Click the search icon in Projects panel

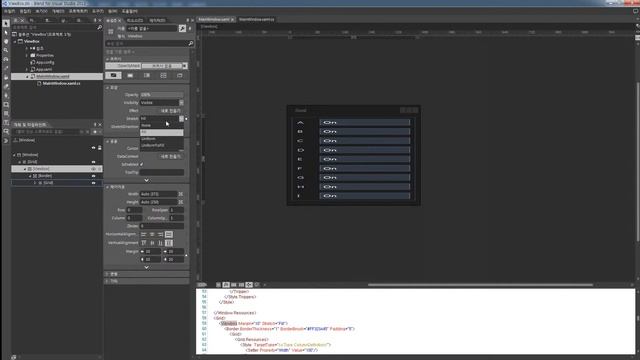click(99, 27)
